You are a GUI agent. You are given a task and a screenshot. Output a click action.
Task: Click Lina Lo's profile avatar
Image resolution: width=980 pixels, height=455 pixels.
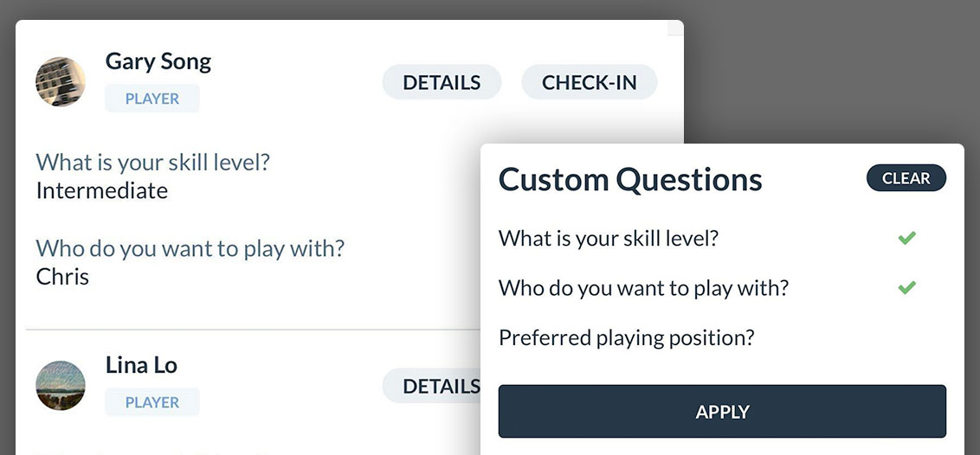tap(61, 386)
